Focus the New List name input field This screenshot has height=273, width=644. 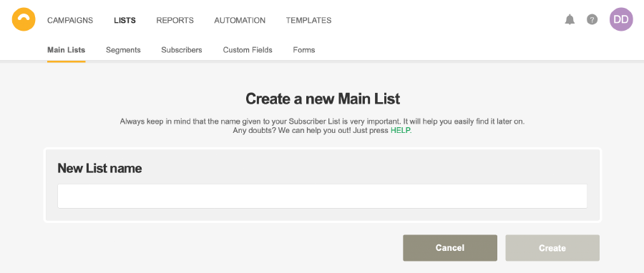click(x=322, y=197)
